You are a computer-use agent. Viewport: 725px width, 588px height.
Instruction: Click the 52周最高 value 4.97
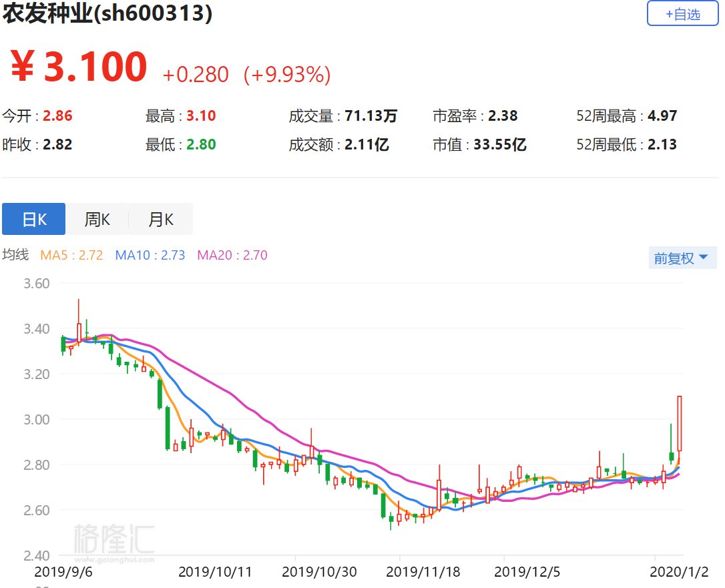point(662,115)
